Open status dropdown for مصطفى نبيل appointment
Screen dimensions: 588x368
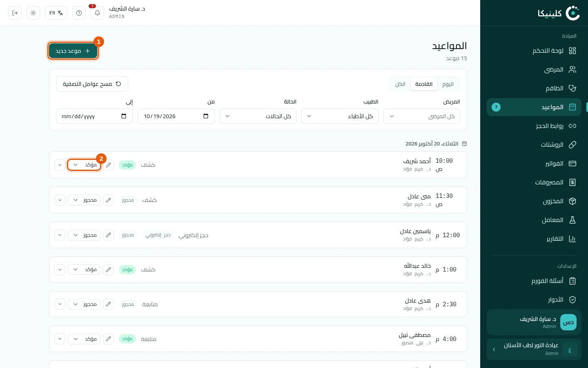[x=84, y=339]
